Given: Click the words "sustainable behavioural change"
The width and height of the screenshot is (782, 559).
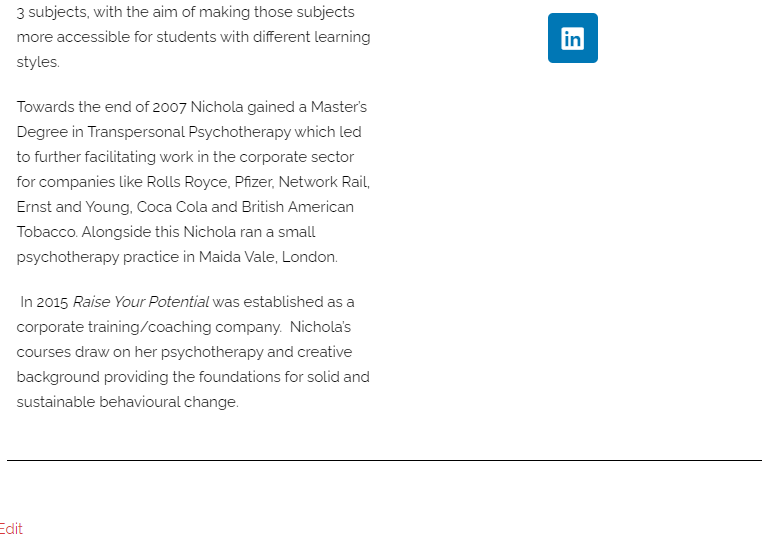Looking at the screenshot, I should coord(127,402).
